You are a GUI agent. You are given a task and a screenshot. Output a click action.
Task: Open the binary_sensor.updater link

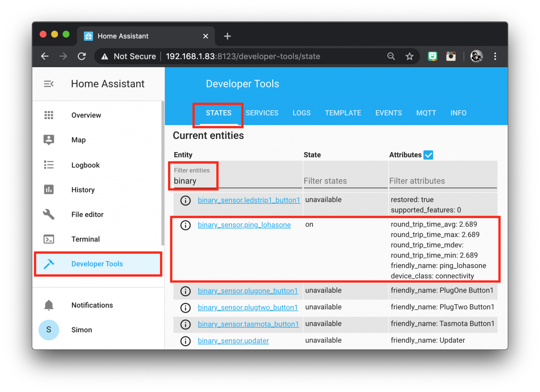coord(233,341)
